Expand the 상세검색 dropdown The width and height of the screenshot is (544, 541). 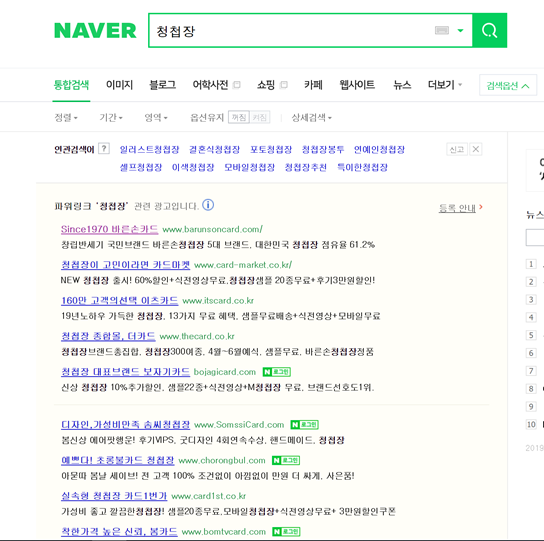coord(312,118)
